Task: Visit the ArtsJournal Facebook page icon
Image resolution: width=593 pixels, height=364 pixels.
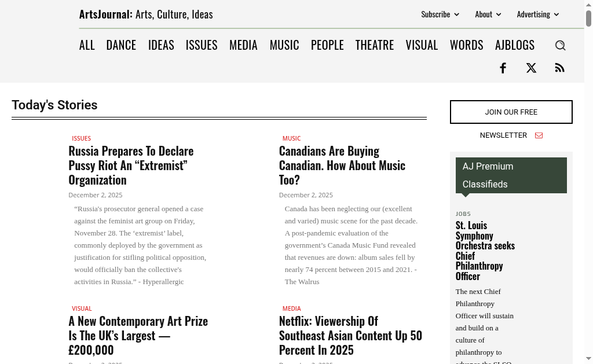Action: coord(503,68)
